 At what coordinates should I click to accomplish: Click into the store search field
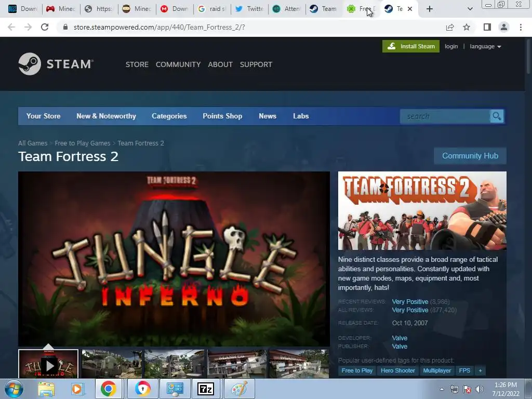pos(445,116)
